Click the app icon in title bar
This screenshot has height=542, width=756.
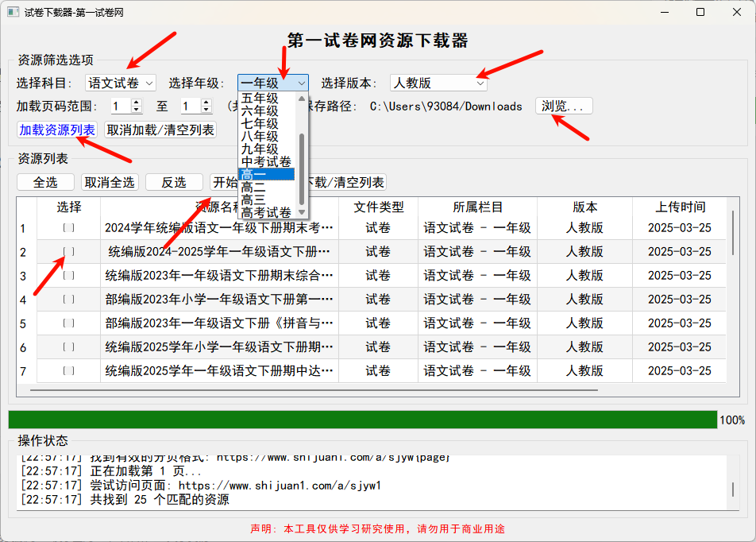[13, 13]
